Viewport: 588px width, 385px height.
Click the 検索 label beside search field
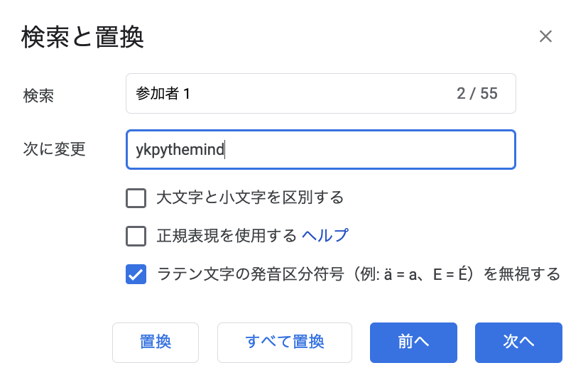point(38,96)
